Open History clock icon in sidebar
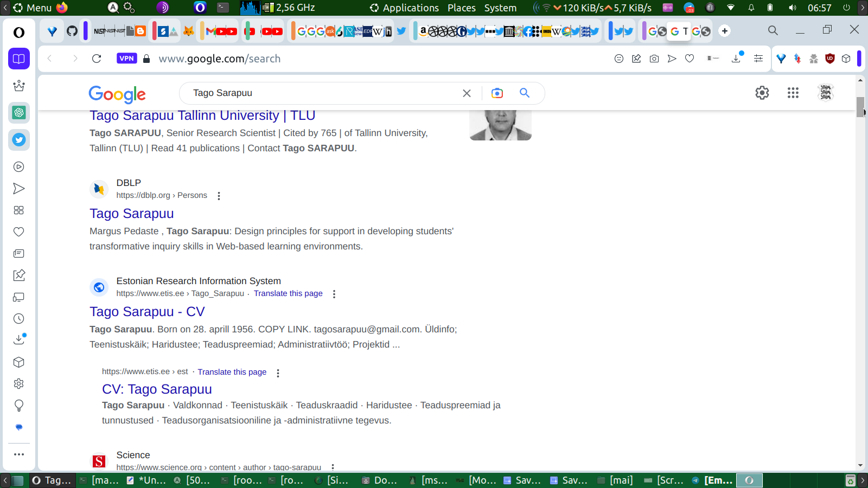Image resolution: width=868 pixels, height=488 pixels. point(19,319)
